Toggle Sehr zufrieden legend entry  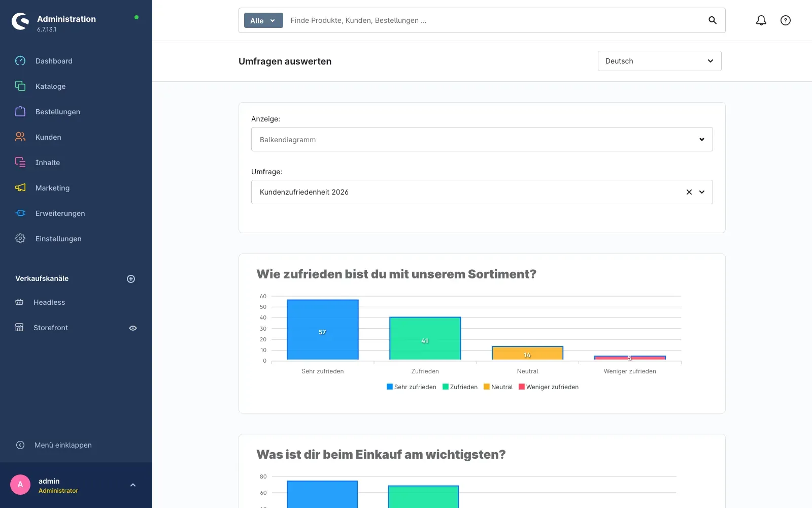pos(412,387)
